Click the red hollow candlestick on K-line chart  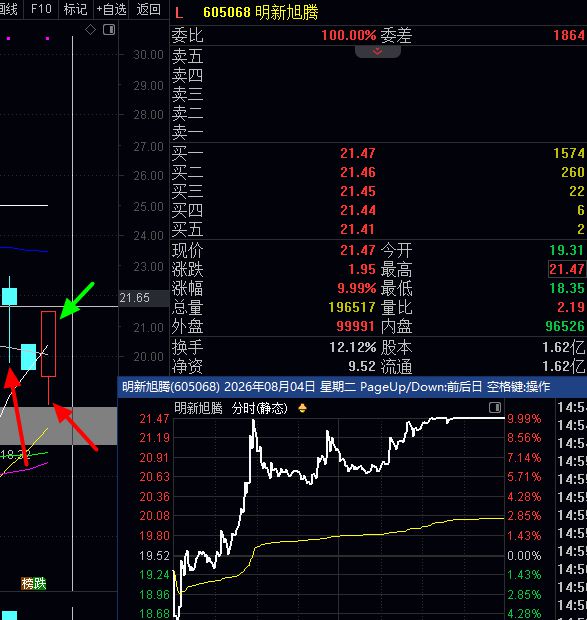pos(48,344)
